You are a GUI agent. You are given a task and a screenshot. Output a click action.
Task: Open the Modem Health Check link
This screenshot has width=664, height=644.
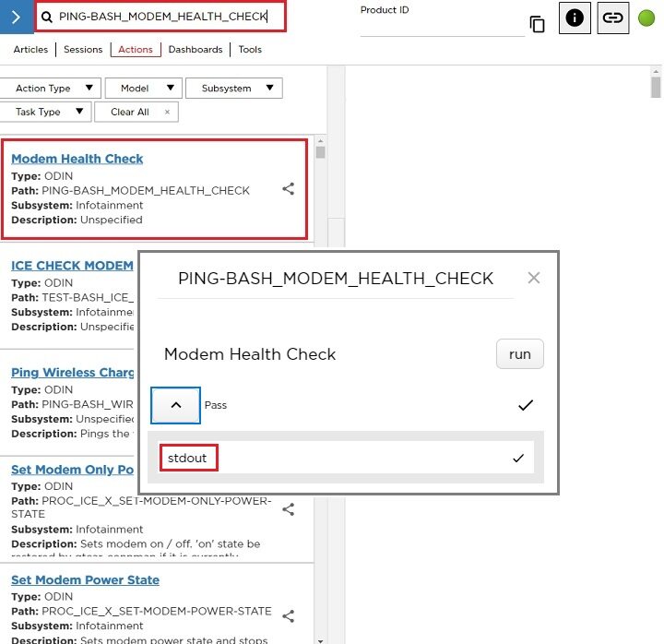(x=77, y=159)
